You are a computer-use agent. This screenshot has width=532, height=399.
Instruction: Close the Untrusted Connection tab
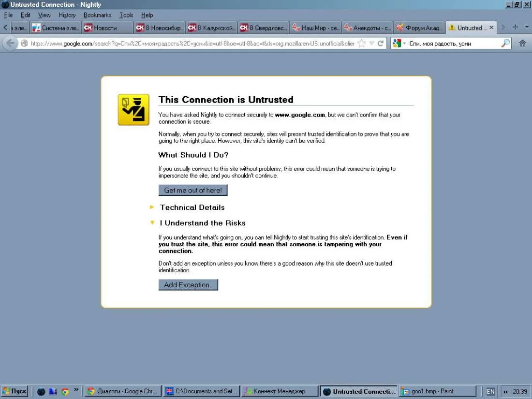491,28
